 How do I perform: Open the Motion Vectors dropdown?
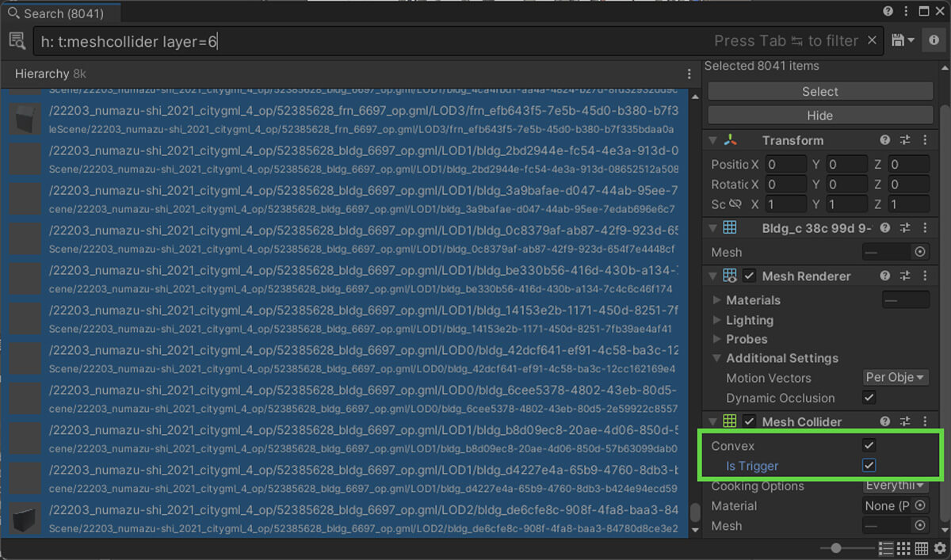tap(895, 378)
